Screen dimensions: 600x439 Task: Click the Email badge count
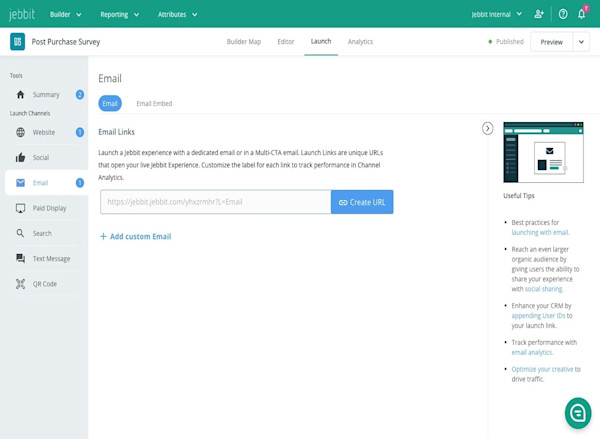click(x=80, y=183)
